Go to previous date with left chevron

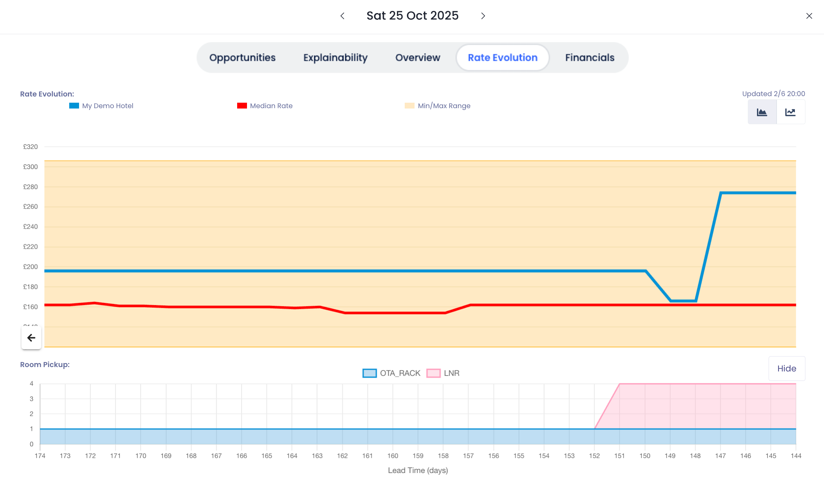pyautogui.click(x=342, y=16)
